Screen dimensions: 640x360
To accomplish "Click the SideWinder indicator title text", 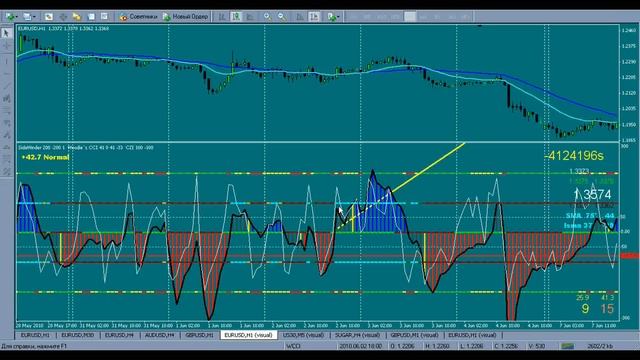I will click(x=86, y=147).
